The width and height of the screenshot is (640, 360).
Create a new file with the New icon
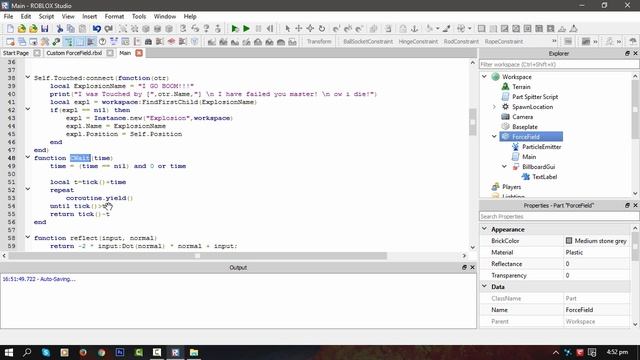(10, 29)
